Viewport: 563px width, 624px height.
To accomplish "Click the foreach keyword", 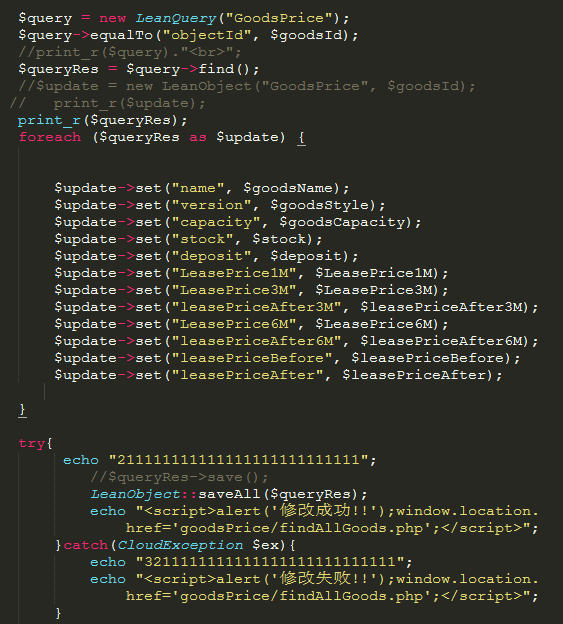I will (x=50, y=137).
